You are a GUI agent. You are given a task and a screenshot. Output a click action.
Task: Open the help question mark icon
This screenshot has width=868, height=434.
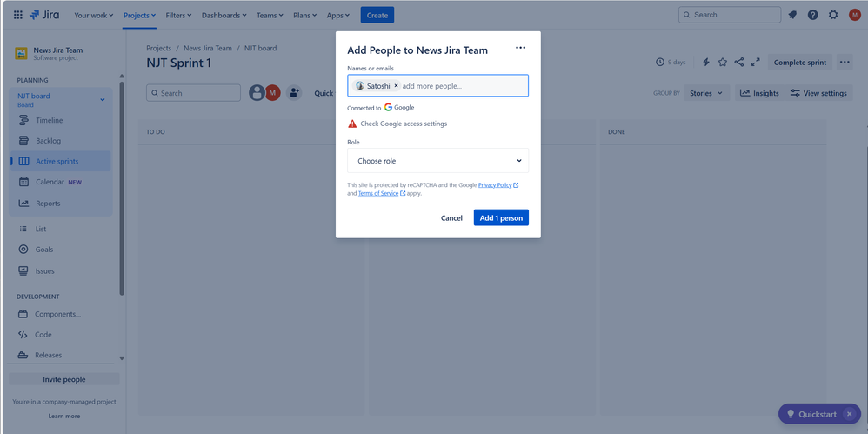(x=812, y=15)
